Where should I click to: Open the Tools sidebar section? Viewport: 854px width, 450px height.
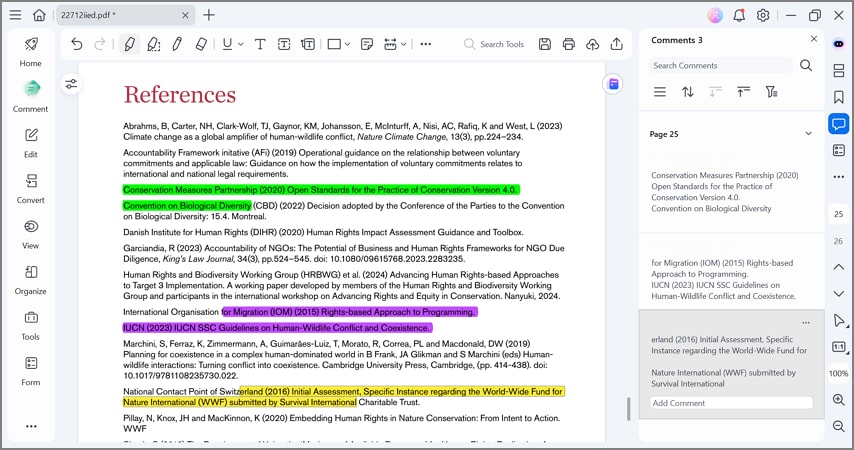[x=30, y=325]
